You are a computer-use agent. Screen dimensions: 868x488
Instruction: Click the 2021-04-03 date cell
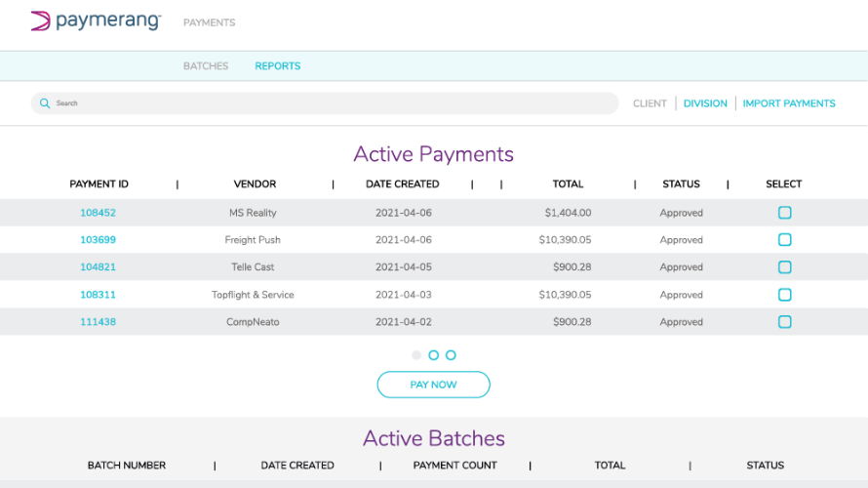tap(404, 295)
